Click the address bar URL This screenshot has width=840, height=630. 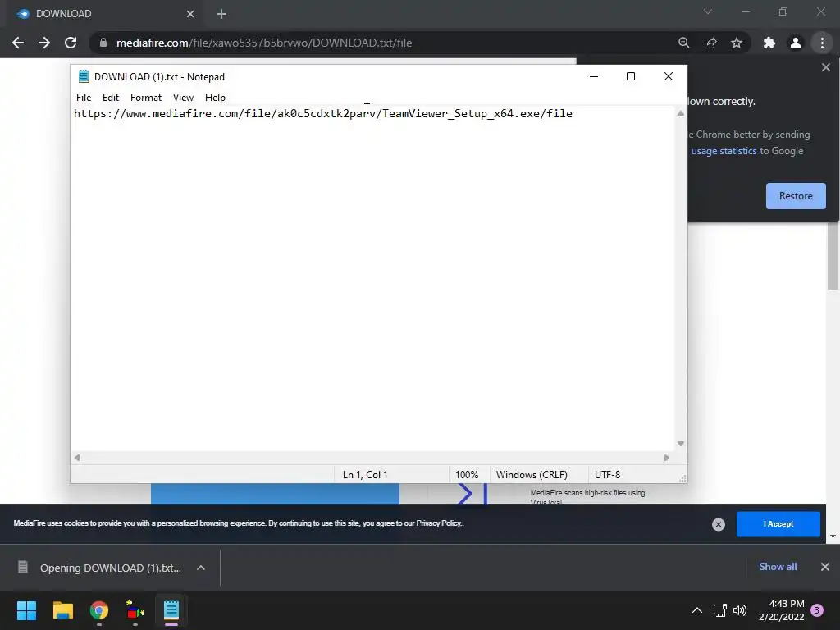(264, 43)
